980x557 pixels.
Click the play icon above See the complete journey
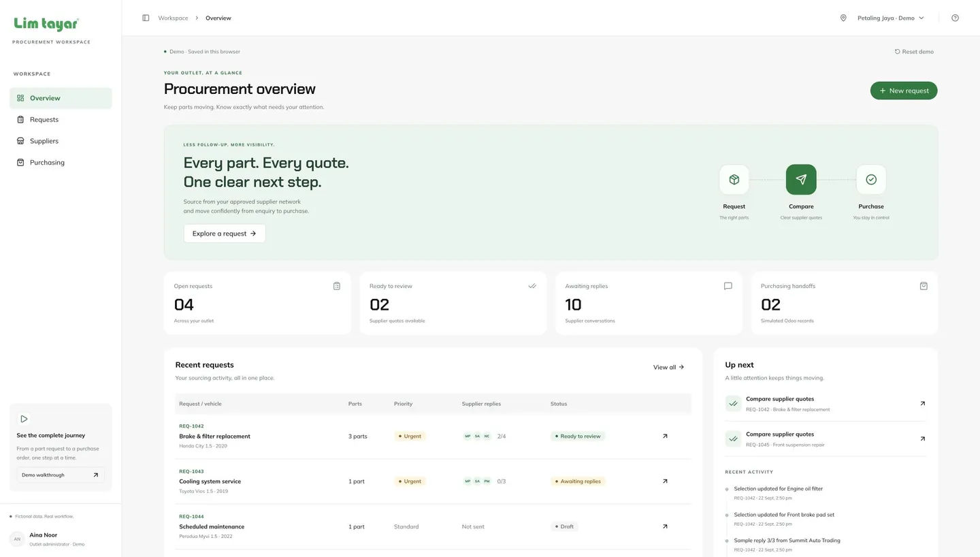24,419
